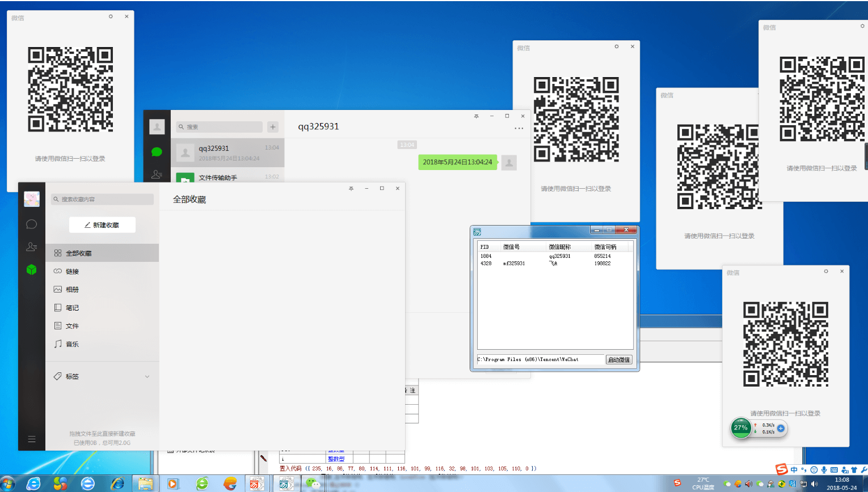
Task: Click the profile avatar in favorites window
Action: click(32, 199)
